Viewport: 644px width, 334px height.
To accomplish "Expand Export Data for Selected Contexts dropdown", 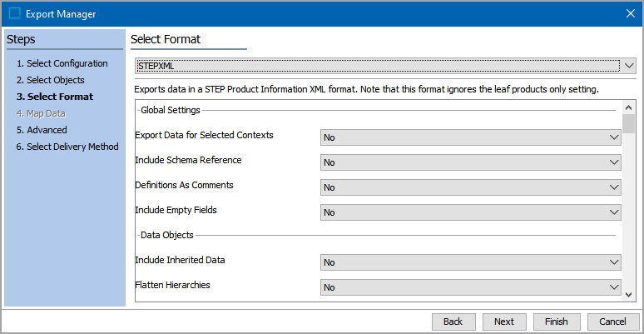I will (471, 137).
